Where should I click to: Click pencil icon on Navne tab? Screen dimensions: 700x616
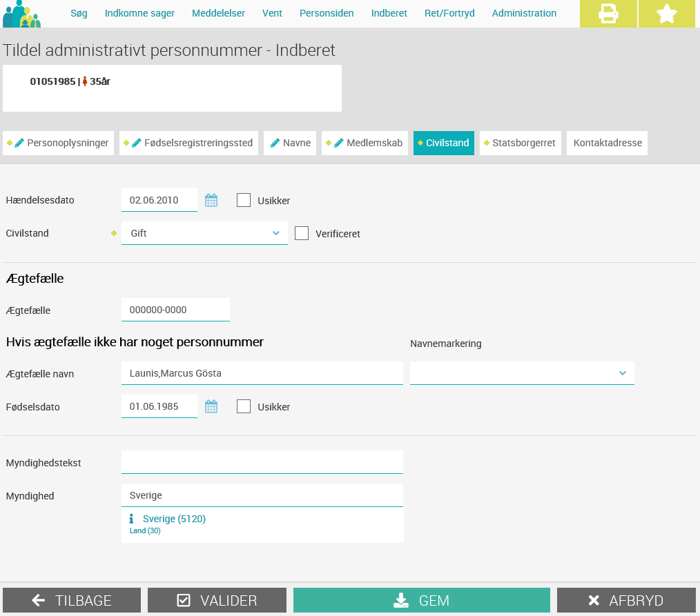click(x=275, y=143)
